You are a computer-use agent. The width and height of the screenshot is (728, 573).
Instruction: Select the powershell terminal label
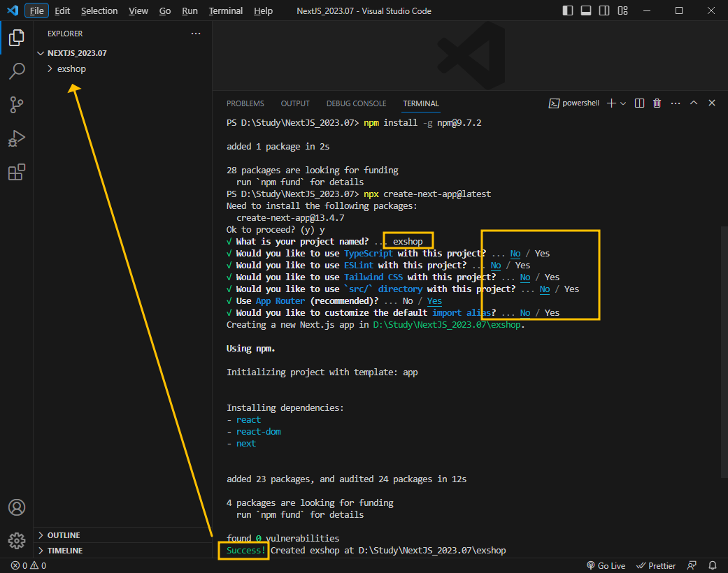coord(574,103)
